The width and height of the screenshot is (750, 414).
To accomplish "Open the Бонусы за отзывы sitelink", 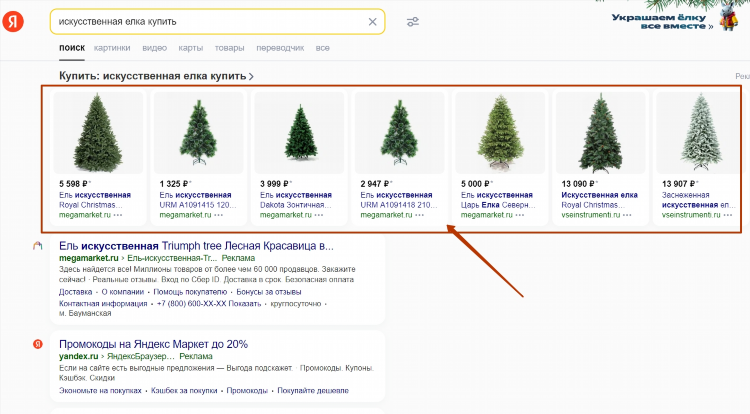I will [269, 292].
